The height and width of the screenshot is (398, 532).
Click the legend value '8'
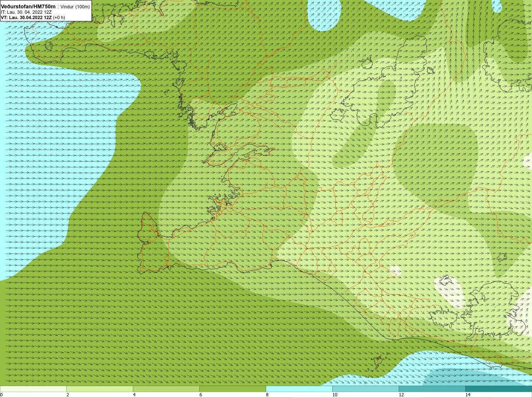click(267, 395)
